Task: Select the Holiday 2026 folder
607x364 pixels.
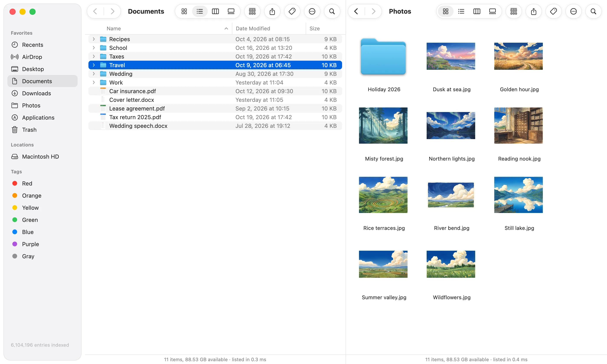Action: point(383,57)
